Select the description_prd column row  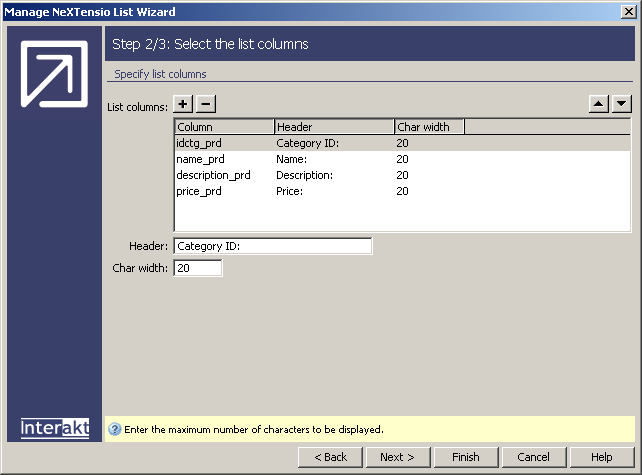point(213,175)
